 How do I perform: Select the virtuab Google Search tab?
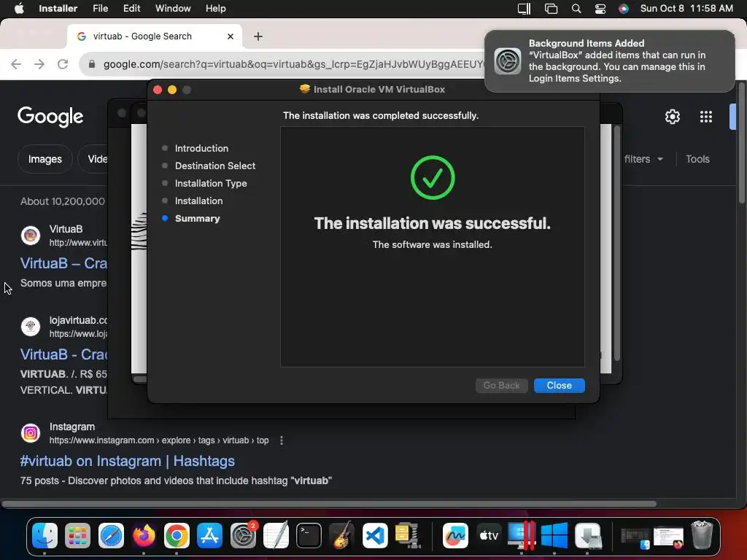pos(155,36)
